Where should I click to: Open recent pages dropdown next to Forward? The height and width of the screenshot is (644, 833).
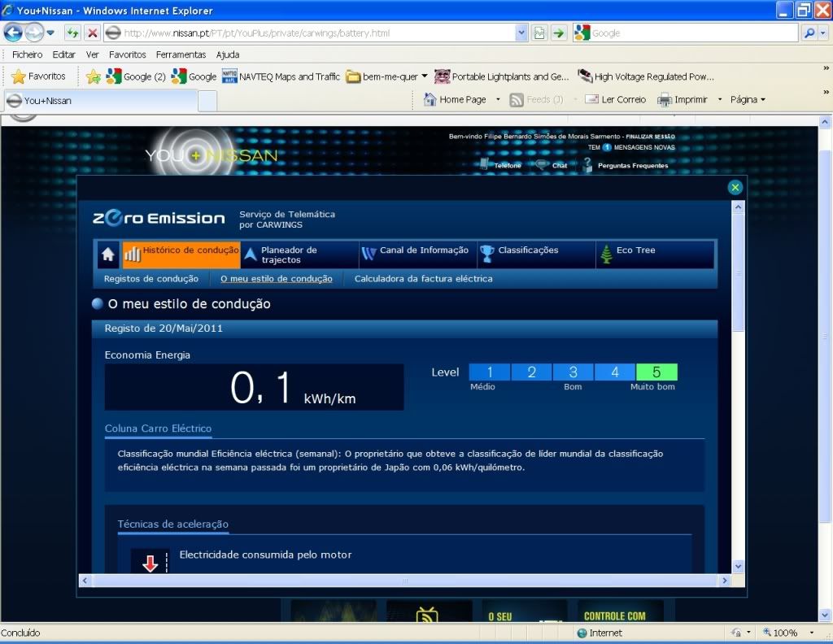50,33
